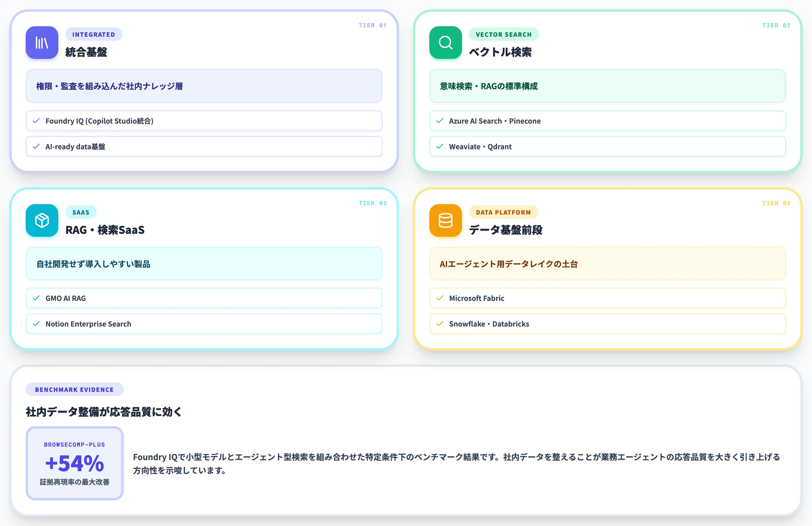Click the 意味検索・RAGの標準構成 description box
This screenshot has width=812, height=526.
607,86
